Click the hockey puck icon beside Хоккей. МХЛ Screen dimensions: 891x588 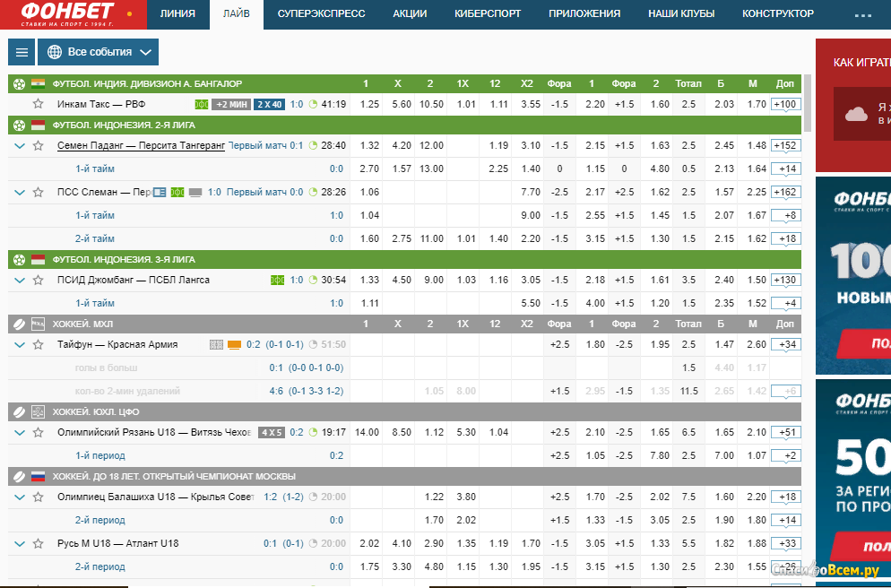click(x=19, y=324)
